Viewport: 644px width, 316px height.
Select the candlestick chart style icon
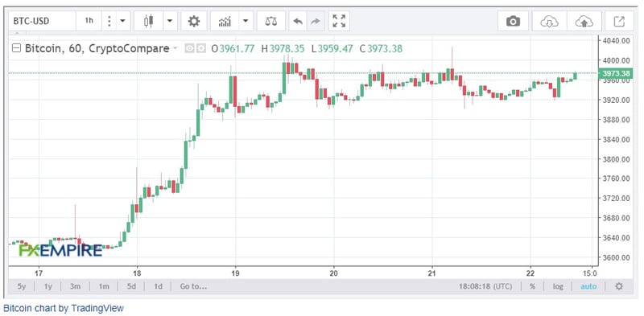point(148,21)
